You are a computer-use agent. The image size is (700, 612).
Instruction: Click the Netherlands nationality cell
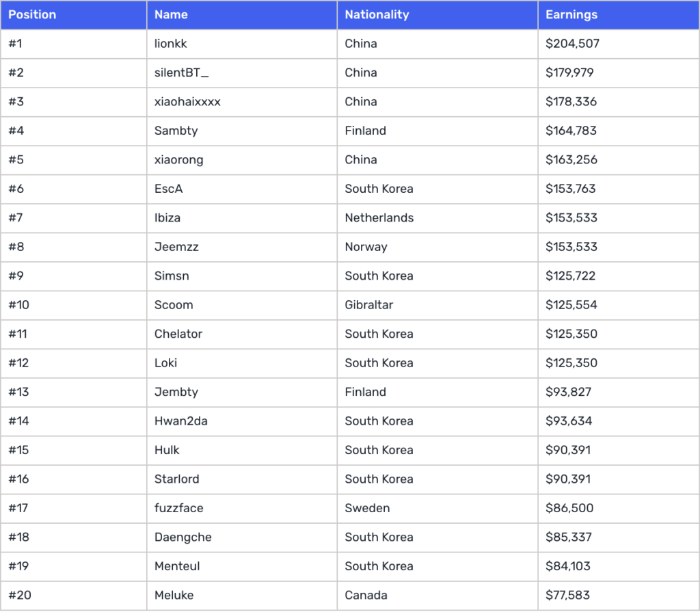(379, 218)
